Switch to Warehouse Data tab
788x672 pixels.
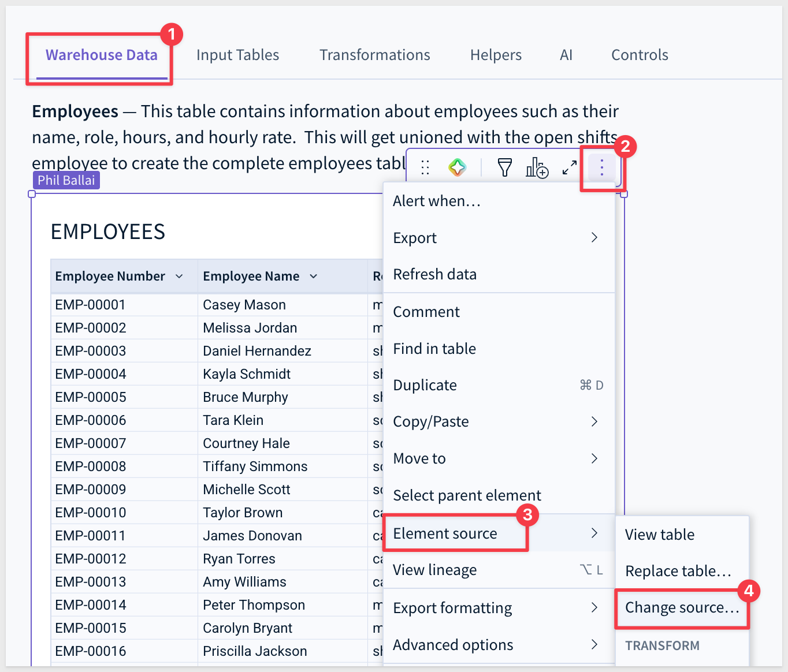pos(102,55)
